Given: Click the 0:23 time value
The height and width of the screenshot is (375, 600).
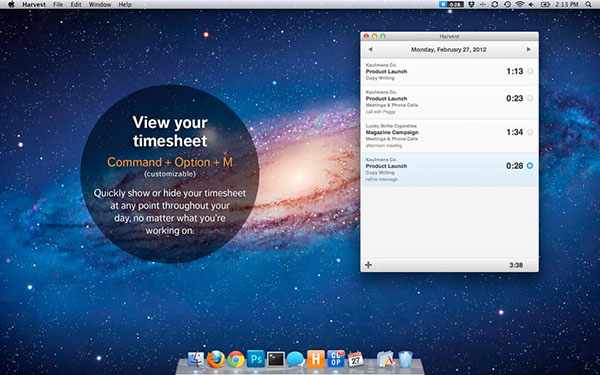Looking at the screenshot, I should 515,98.
